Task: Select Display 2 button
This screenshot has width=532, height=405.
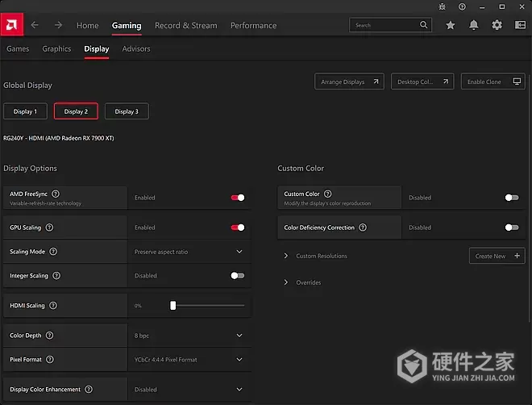Action: tap(76, 111)
